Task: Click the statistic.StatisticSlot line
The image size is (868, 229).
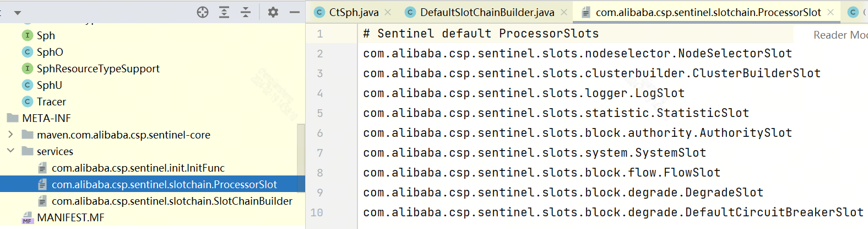Action: [x=556, y=113]
